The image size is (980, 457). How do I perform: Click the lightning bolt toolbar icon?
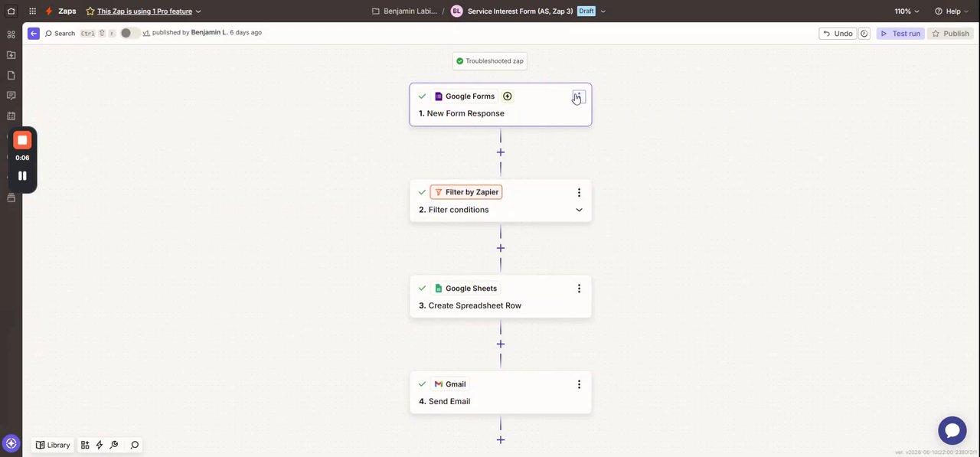point(100,445)
